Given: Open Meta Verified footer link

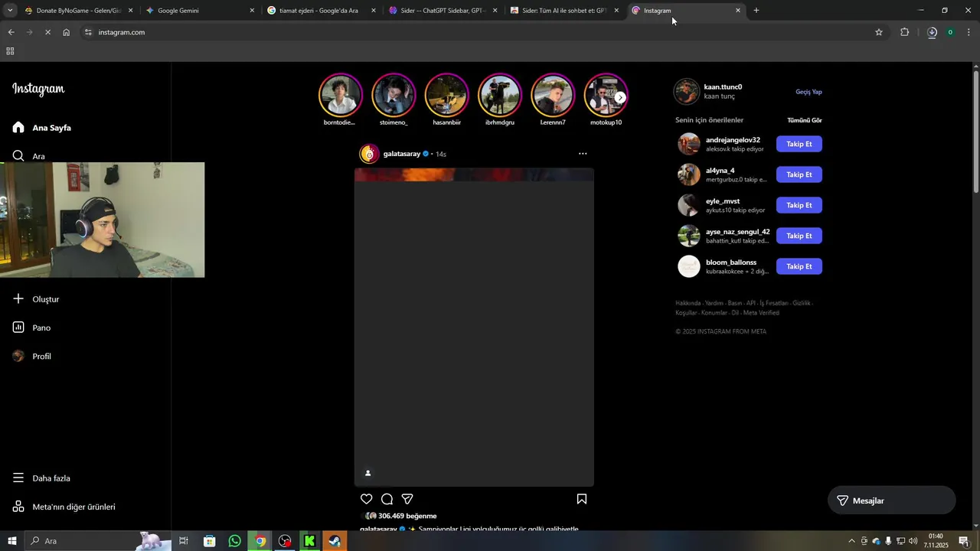Looking at the screenshot, I should (761, 313).
